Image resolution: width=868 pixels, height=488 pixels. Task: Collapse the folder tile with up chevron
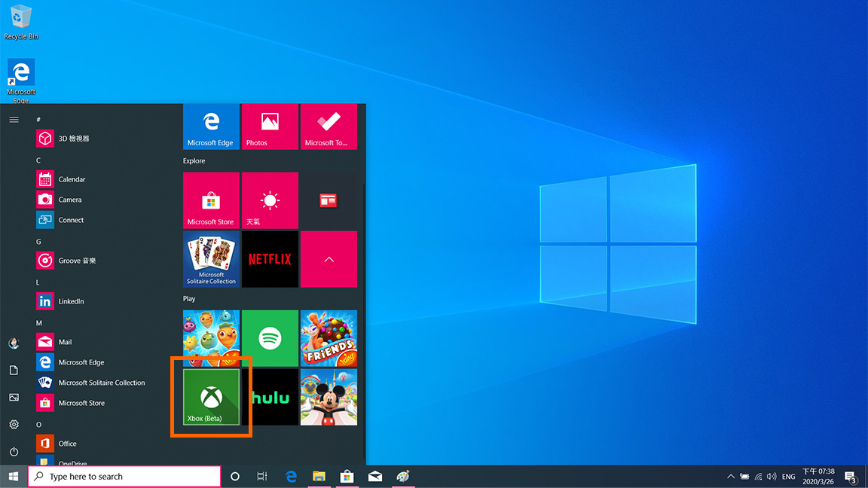[x=329, y=259]
